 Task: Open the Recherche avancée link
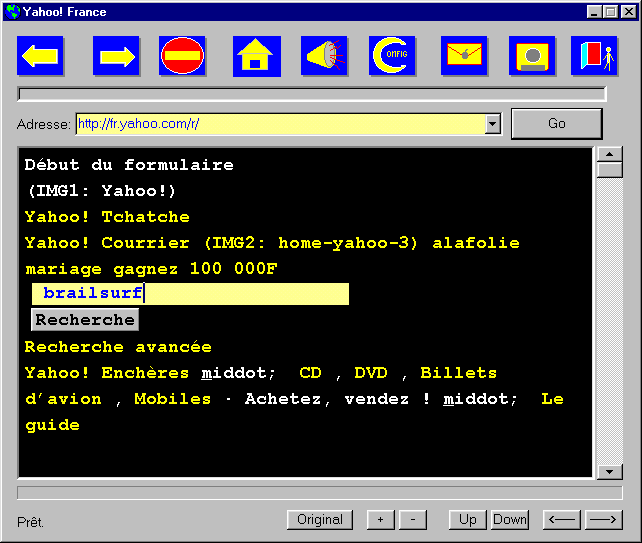(118, 347)
